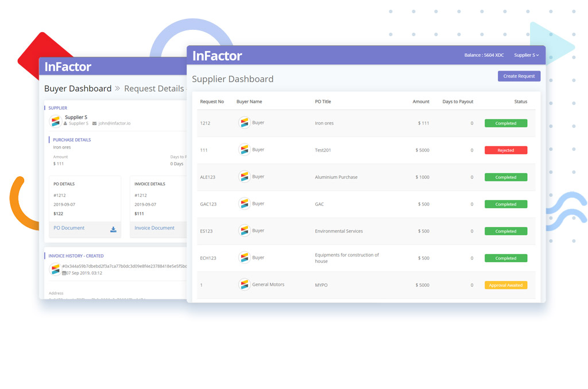The width and height of the screenshot is (588, 389).
Task: Open the Supplier S user dropdown
Action: (526, 55)
